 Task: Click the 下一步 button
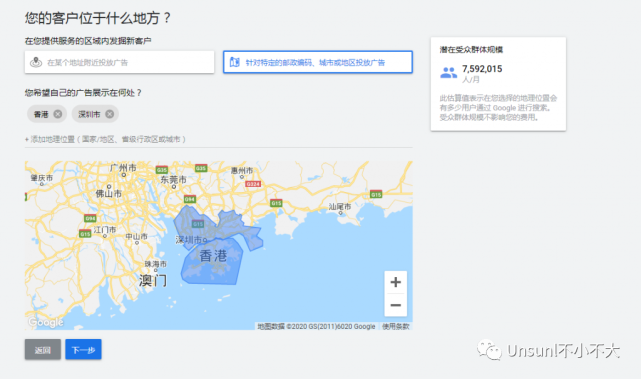[83, 350]
